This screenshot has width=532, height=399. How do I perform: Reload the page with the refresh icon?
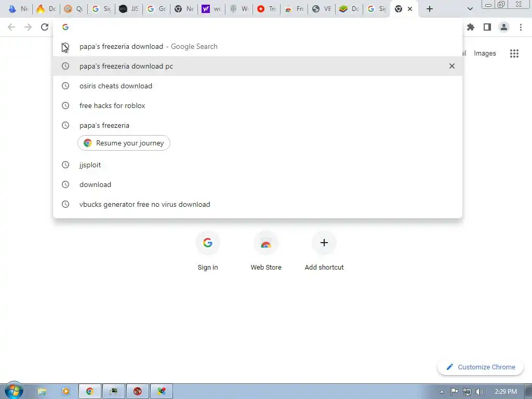click(45, 27)
